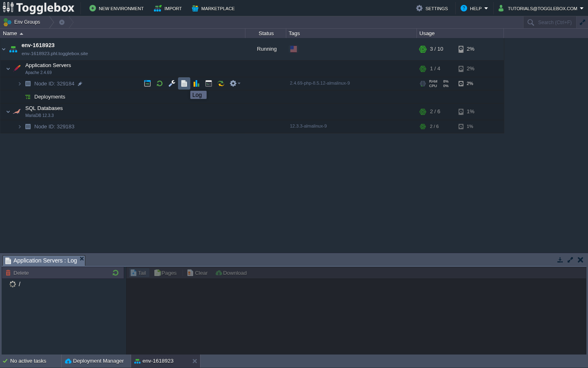Download the log file
This screenshot has height=368, width=588.
point(231,273)
